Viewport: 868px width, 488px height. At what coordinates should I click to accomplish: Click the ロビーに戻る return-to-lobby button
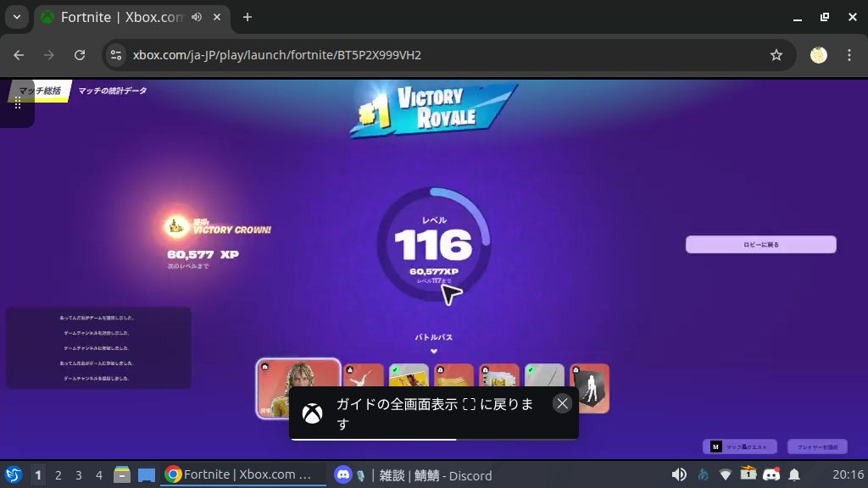point(760,245)
